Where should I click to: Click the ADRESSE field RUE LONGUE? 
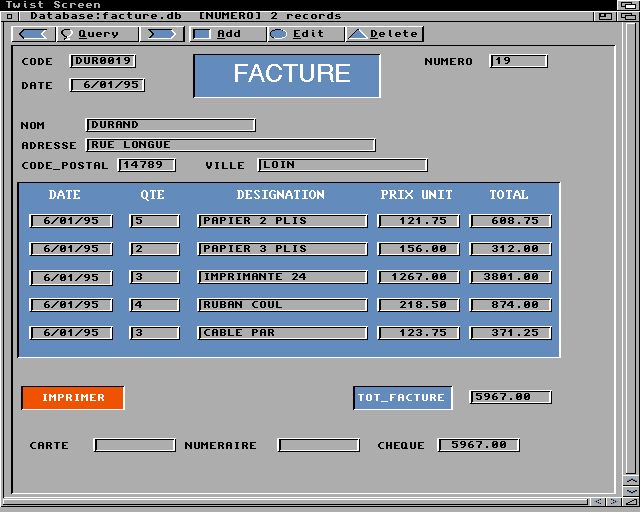(x=231, y=145)
